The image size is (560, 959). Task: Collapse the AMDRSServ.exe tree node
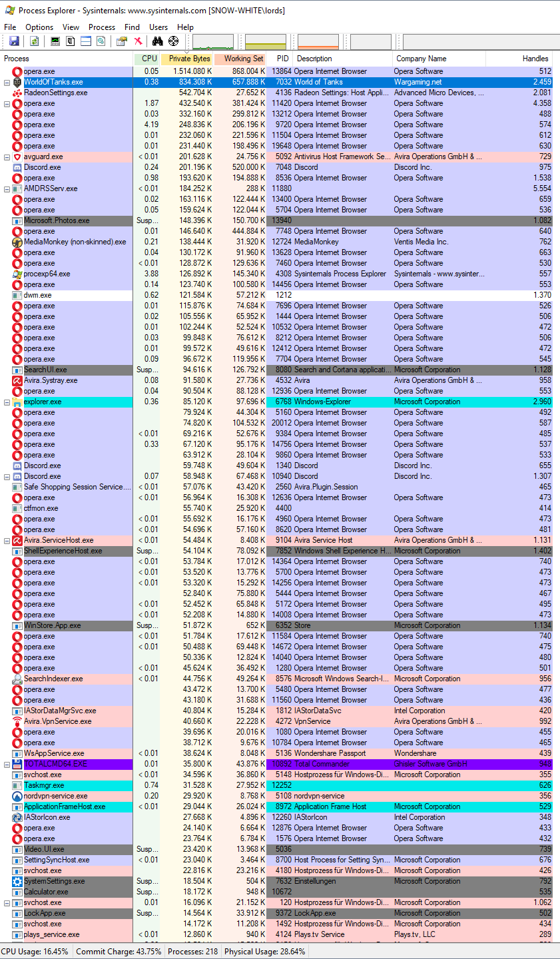(7, 189)
